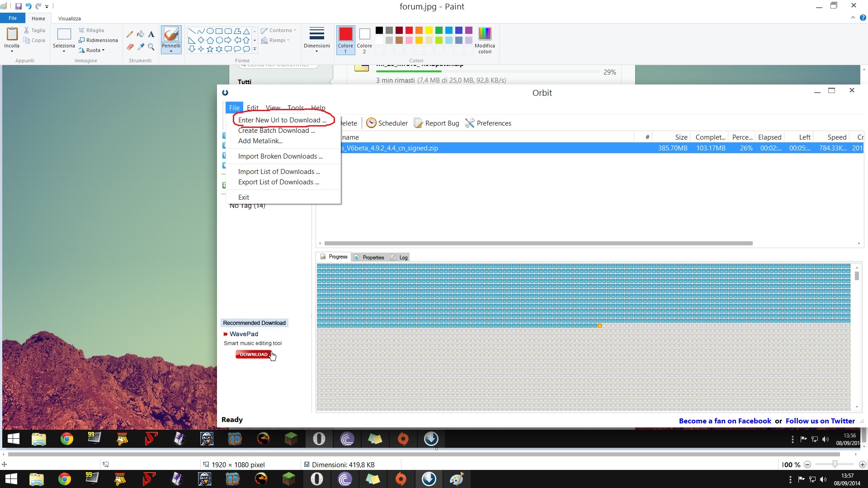This screenshot has width=868, height=488.
Task: Click the Properties tab in Orbit
Action: tap(369, 258)
